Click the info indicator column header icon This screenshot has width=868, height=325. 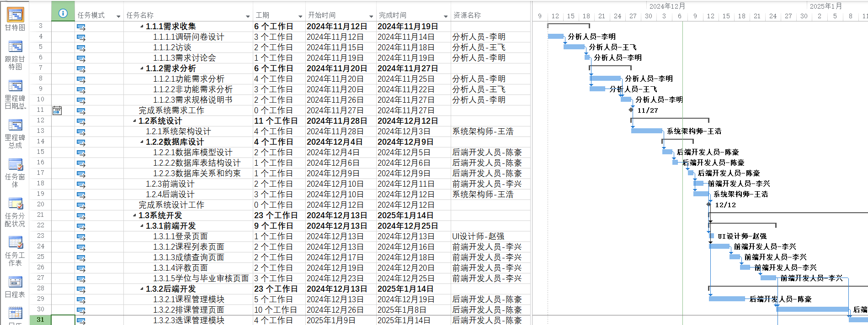63,13
